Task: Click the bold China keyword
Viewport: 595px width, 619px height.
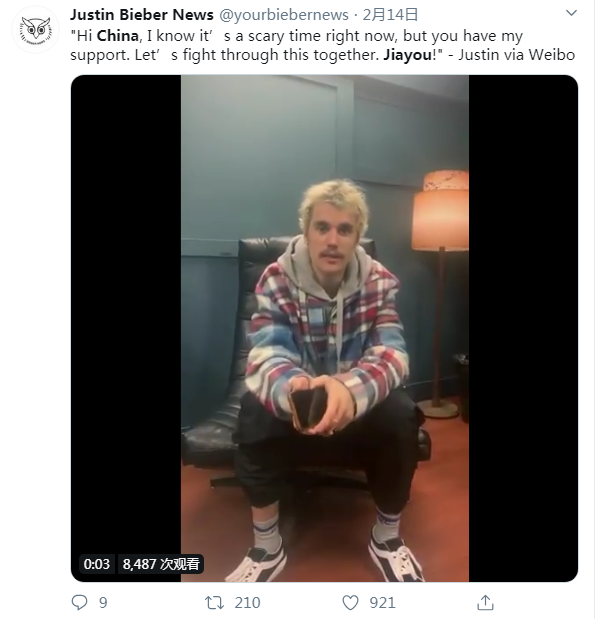Action: tap(118, 36)
